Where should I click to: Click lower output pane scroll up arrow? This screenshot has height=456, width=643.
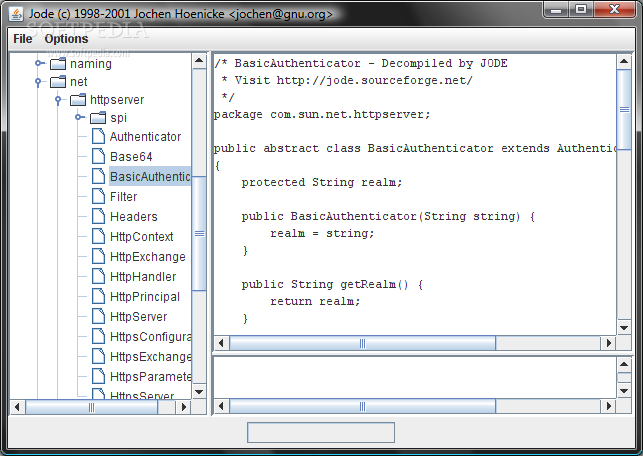pyautogui.click(x=624, y=364)
